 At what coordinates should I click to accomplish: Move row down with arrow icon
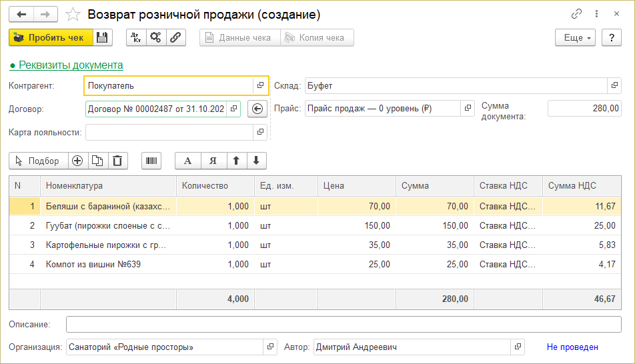point(255,161)
